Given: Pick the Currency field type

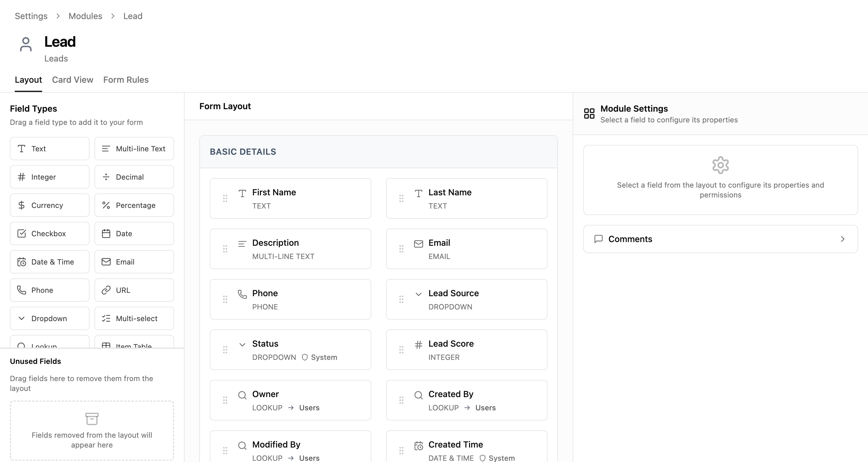Looking at the screenshot, I should (x=50, y=205).
